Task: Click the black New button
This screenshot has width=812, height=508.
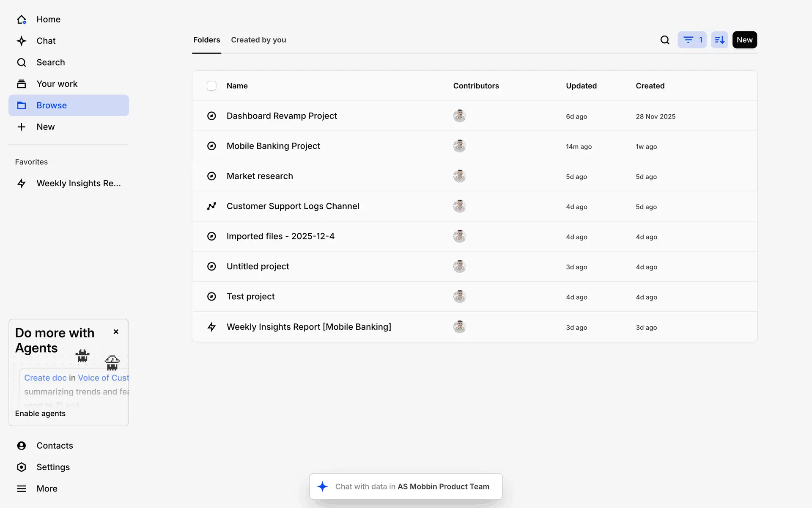Action: coord(744,40)
